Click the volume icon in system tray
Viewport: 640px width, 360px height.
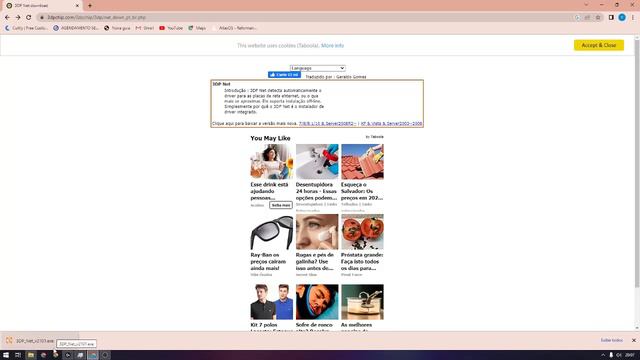pos(619,355)
